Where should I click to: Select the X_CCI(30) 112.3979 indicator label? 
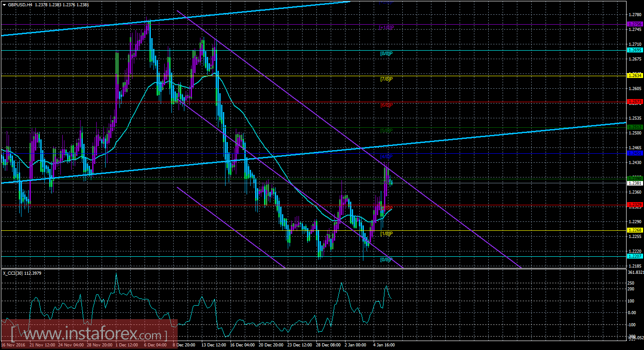click(22, 273)
